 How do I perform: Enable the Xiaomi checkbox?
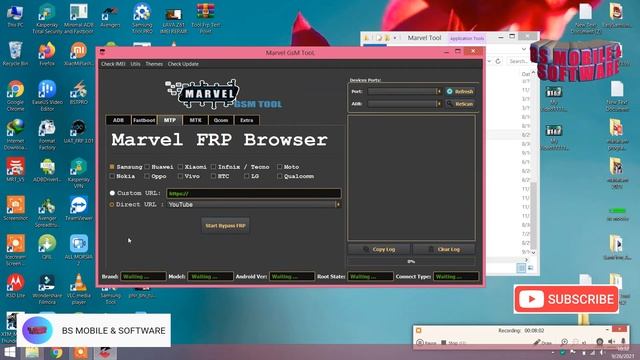[x=180, y=167]
